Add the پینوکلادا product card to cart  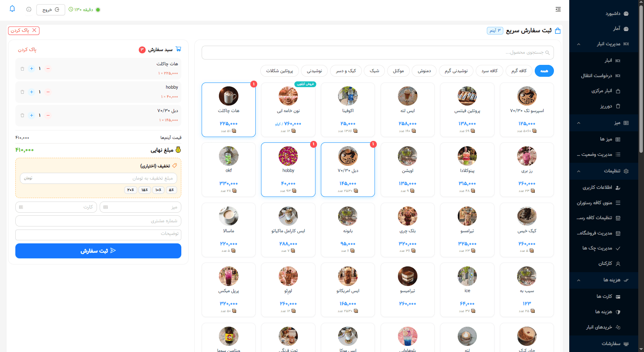(x=467, y=170)
